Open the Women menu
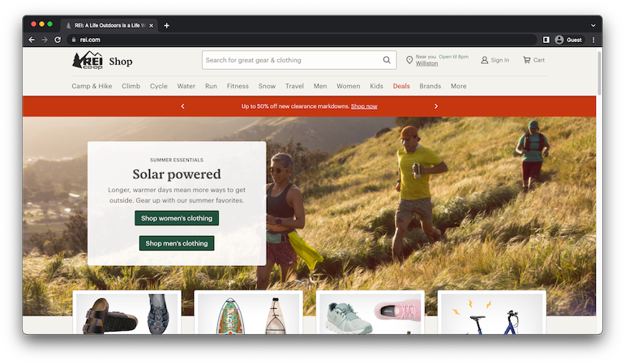The width and height of the screenshot is (625, 364). coord(348,86)
